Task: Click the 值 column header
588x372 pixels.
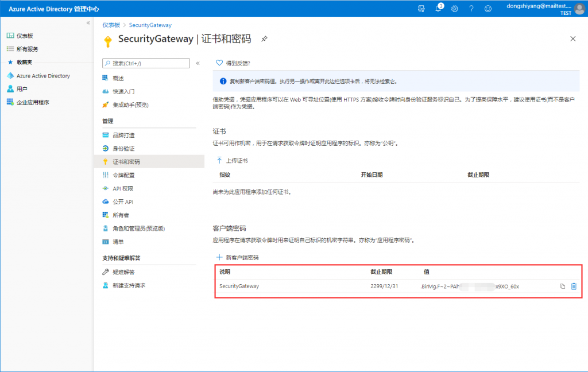Action: 427,272
